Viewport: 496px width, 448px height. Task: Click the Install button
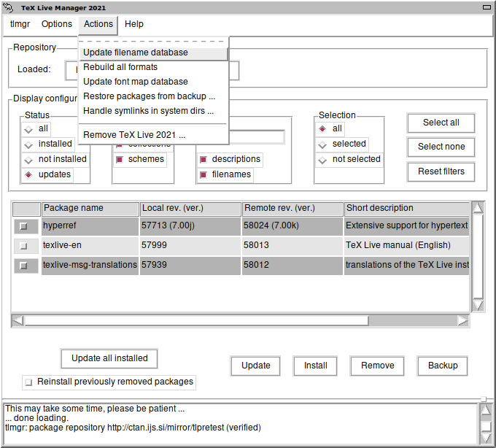click(x=315, y=366)
